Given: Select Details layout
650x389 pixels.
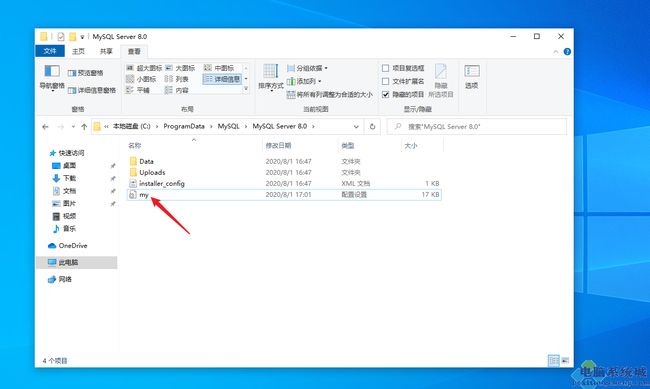Looking at the screenshot, I should click(222, 79).
